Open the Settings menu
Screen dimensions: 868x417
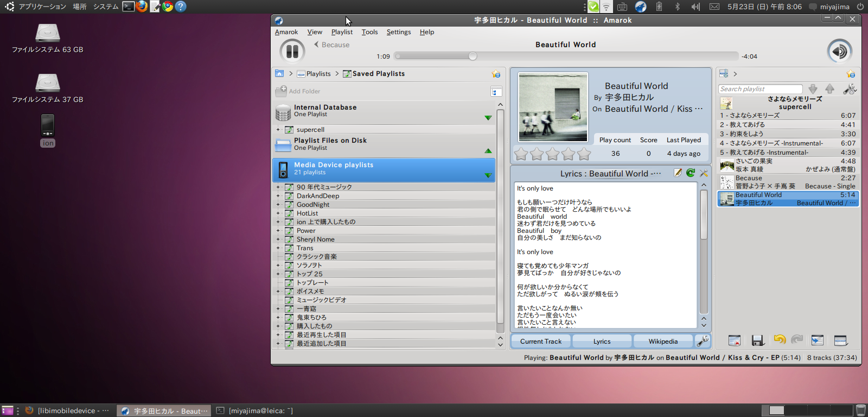click(x=399, y=32)
